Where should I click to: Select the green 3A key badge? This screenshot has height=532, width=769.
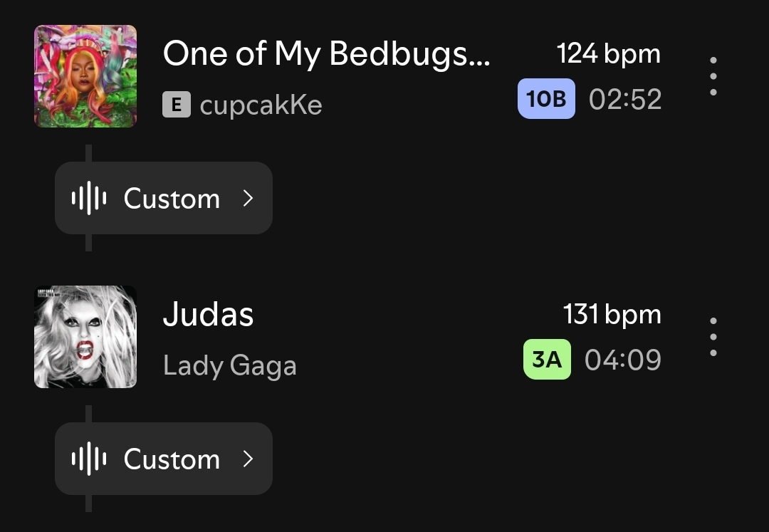point(547,360)
